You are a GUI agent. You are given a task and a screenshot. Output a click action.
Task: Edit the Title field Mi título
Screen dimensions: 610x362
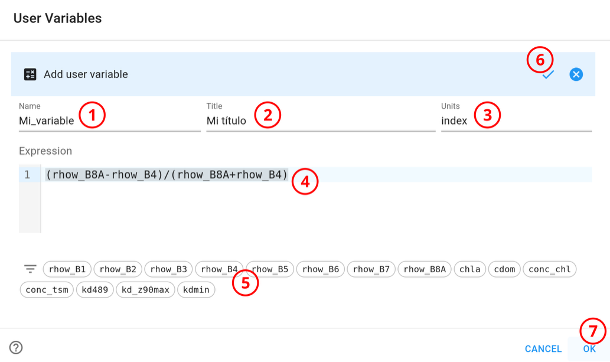coord(321,121)
